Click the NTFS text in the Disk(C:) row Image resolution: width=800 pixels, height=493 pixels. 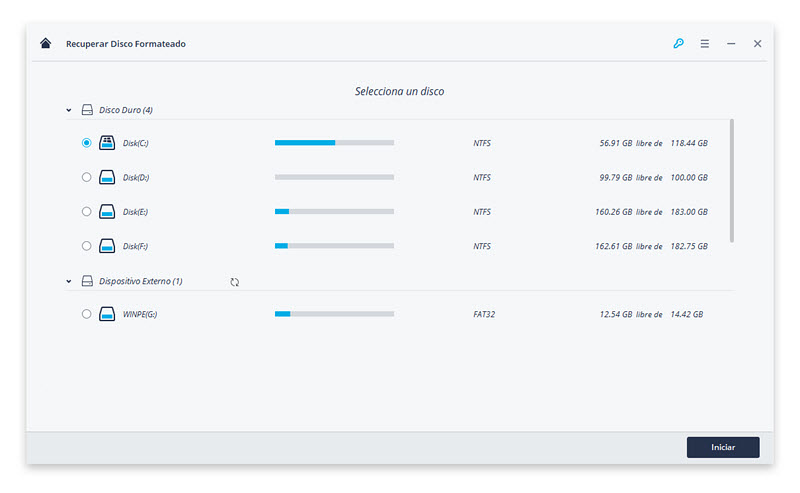(482, 143)
